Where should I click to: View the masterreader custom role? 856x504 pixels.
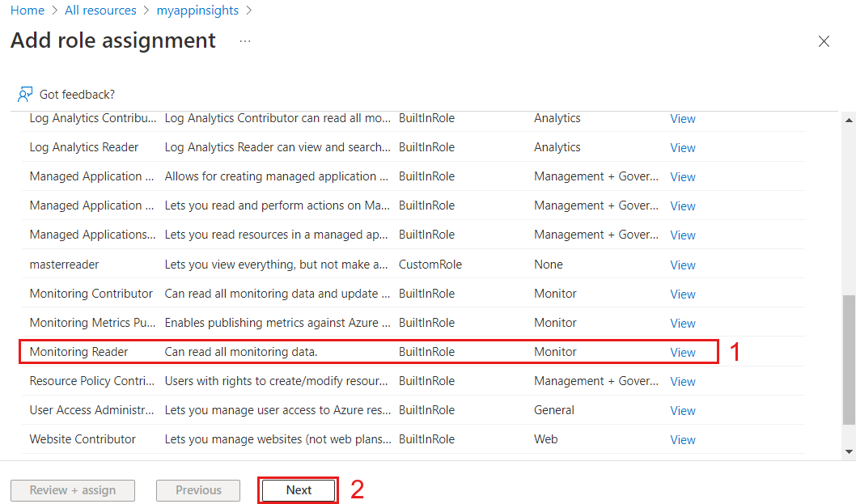(682, 265)
